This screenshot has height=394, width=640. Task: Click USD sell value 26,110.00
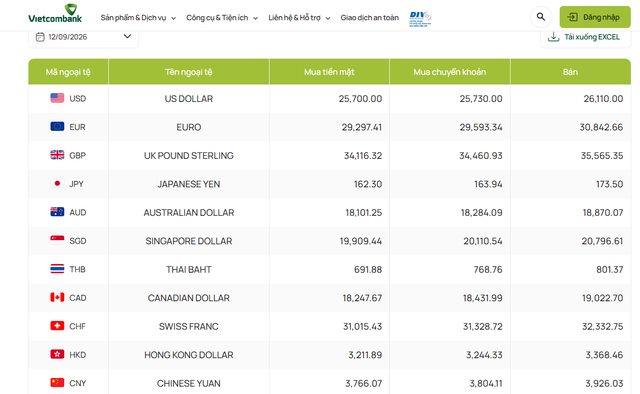[x=603, y=99]
